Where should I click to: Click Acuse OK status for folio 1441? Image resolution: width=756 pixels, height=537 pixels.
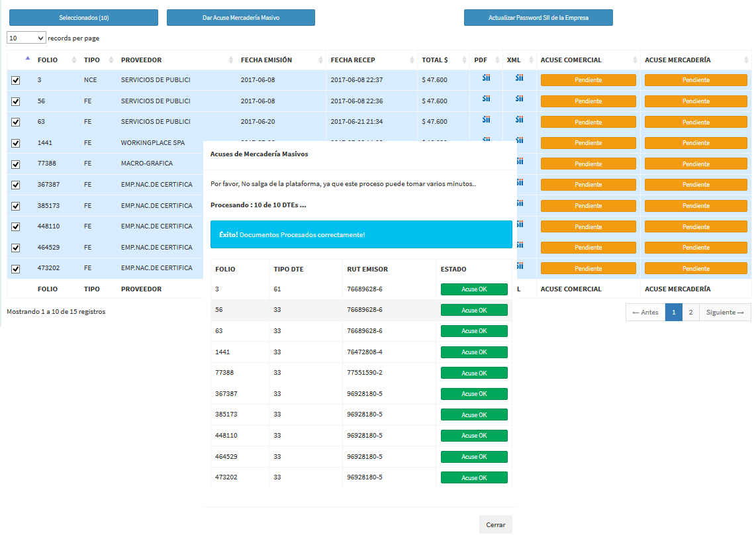[x=474, y=352]
